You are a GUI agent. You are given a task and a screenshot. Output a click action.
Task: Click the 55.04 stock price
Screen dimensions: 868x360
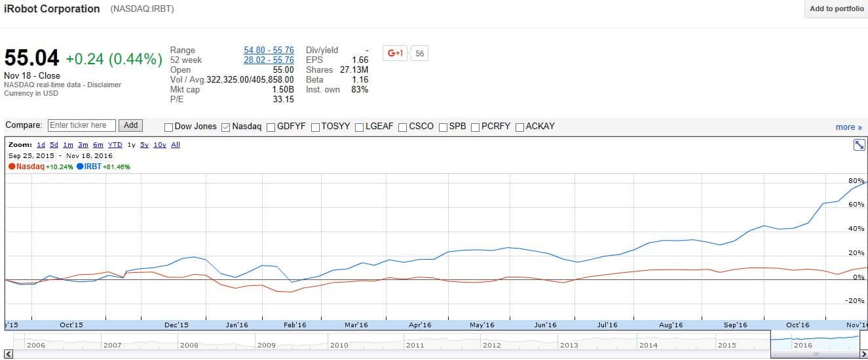tap(32, 58)
